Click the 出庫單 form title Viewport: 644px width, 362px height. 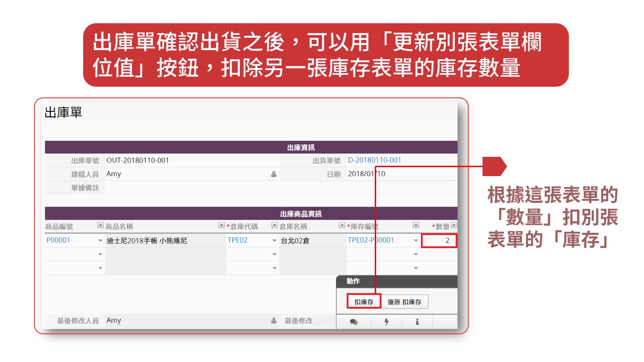coord(64,113)
